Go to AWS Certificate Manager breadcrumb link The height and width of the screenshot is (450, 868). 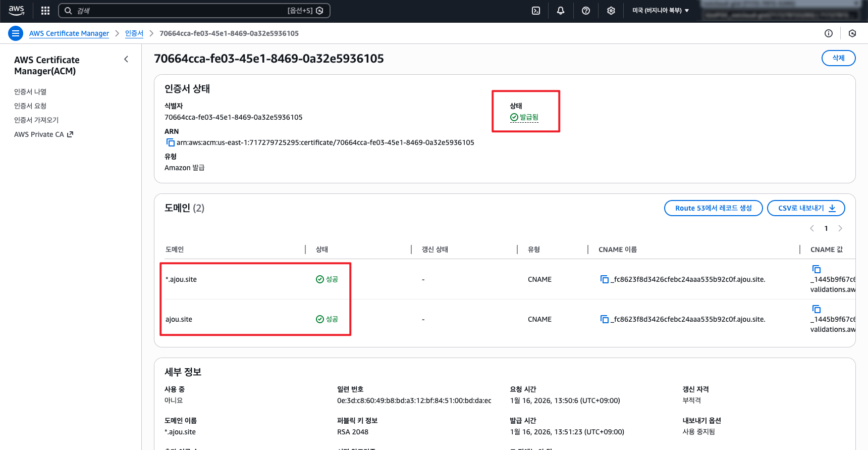coord(69,33)
